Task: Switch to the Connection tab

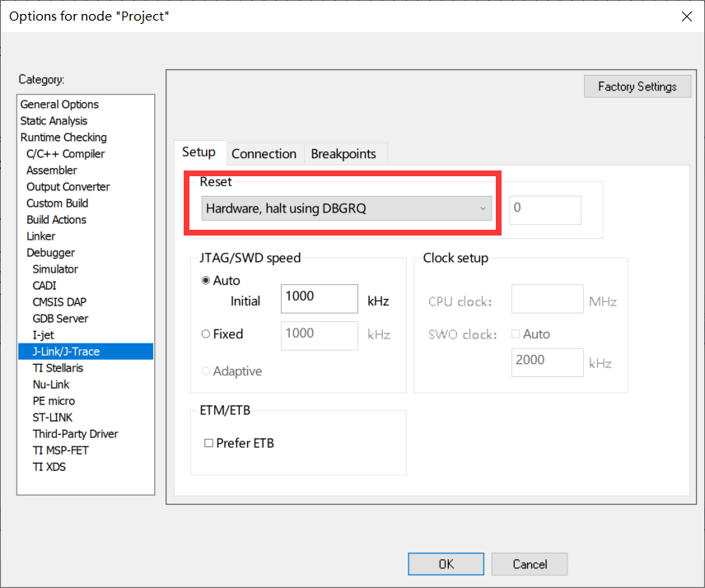Action: coord(264,154)
